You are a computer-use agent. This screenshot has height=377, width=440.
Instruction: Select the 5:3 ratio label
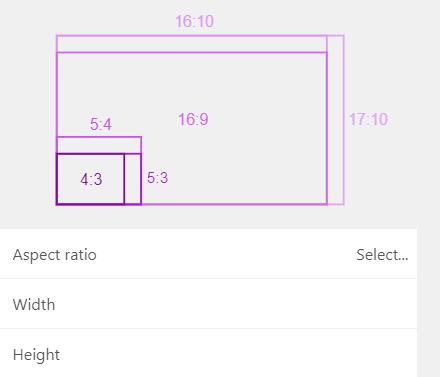click(157, 178)
